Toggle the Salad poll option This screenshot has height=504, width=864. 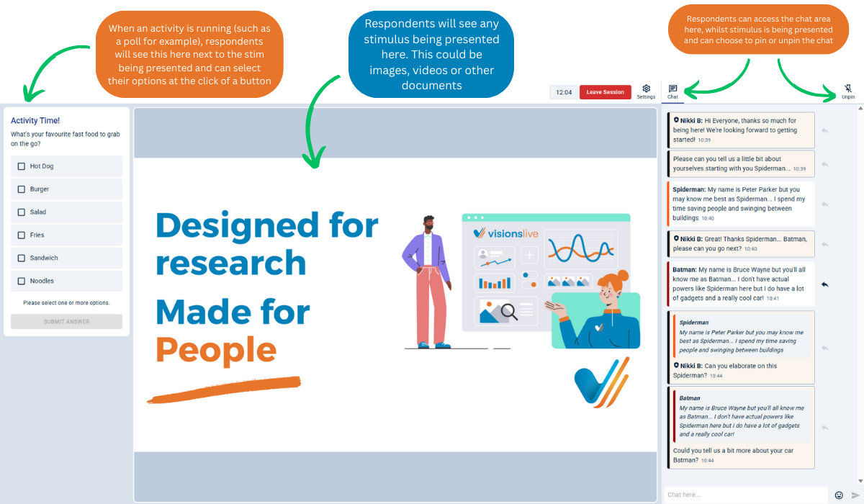(x=22, y=212)
